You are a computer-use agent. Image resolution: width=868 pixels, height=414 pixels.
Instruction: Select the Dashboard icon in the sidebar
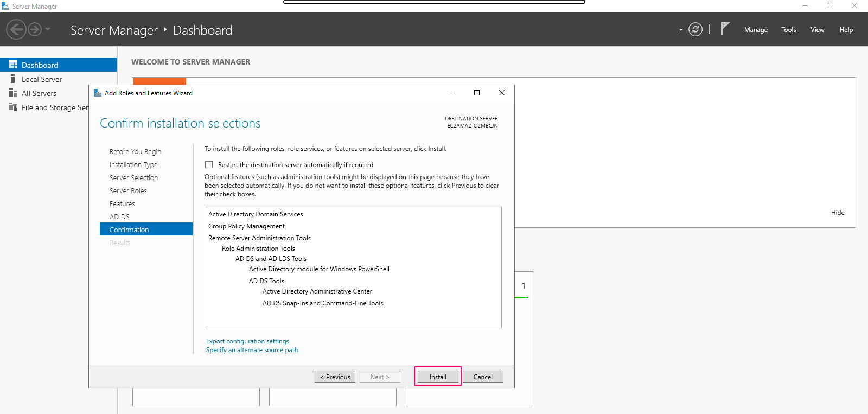pyautogui.click(x=13, y=65)
